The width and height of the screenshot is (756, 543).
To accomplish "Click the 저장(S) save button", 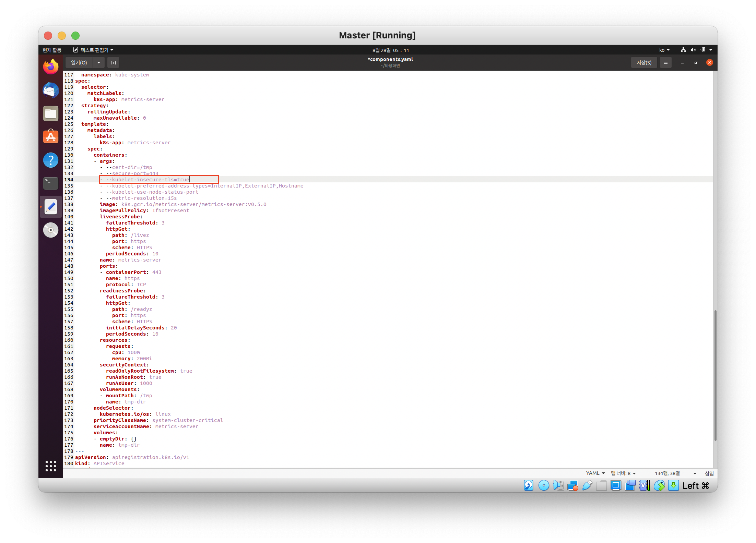I will tap(644, 62).
